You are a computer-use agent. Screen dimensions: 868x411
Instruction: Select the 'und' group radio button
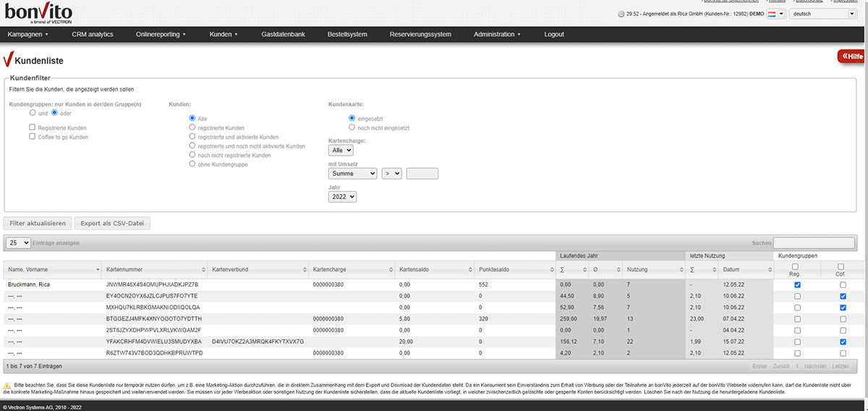pos(33,114)
